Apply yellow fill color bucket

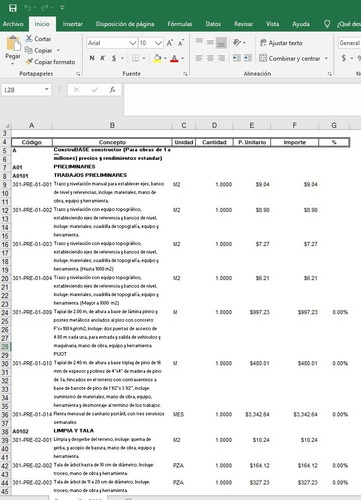[x=157, y=58]
